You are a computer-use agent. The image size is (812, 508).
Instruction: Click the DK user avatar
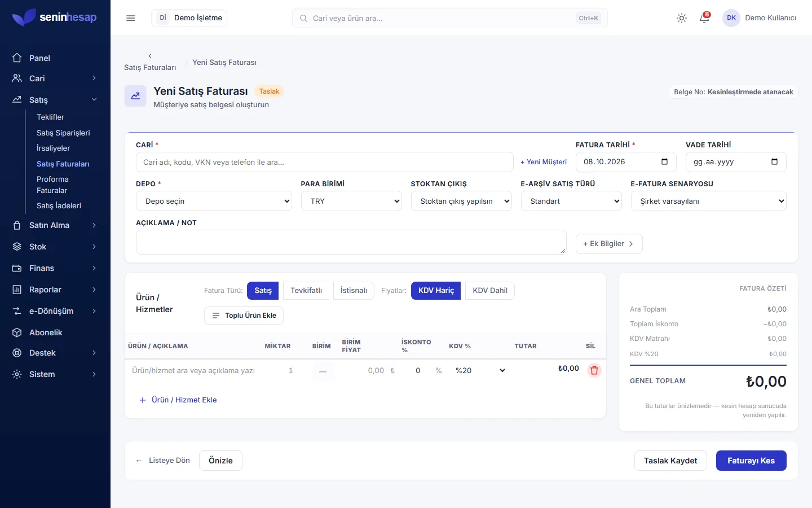tap(731, 18)
